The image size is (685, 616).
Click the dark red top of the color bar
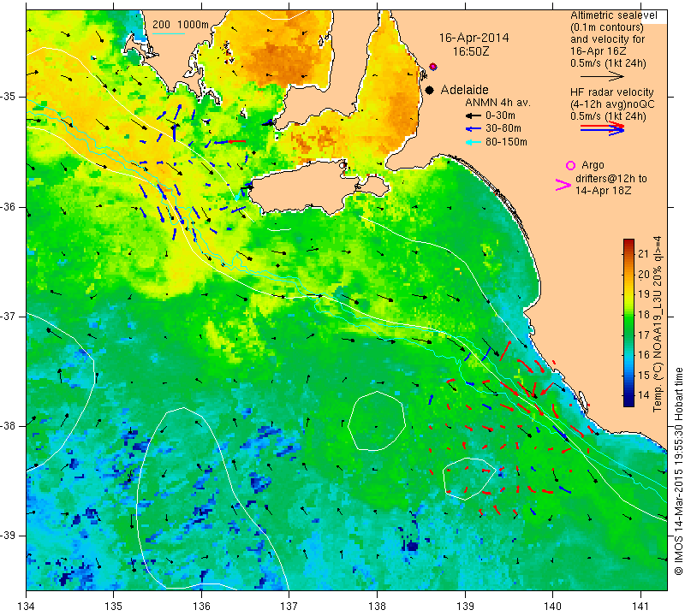[x=628, y=243]
